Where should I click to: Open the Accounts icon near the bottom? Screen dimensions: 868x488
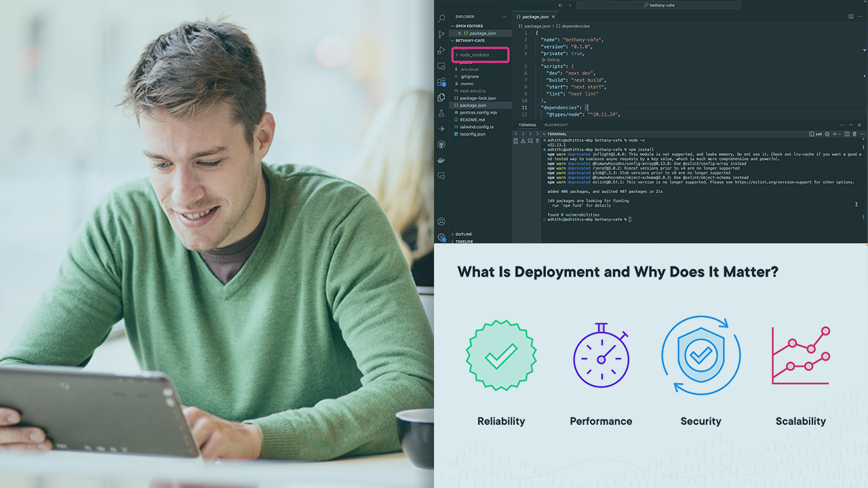441,222
